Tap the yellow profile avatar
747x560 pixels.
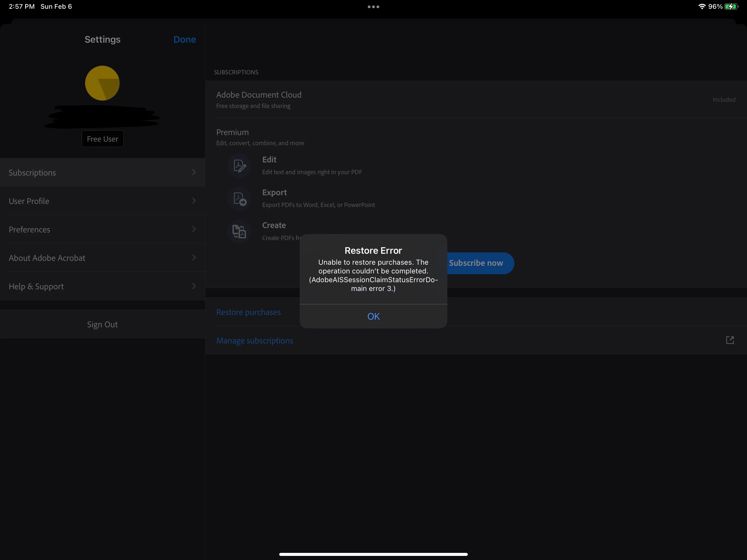coord(102,83)
